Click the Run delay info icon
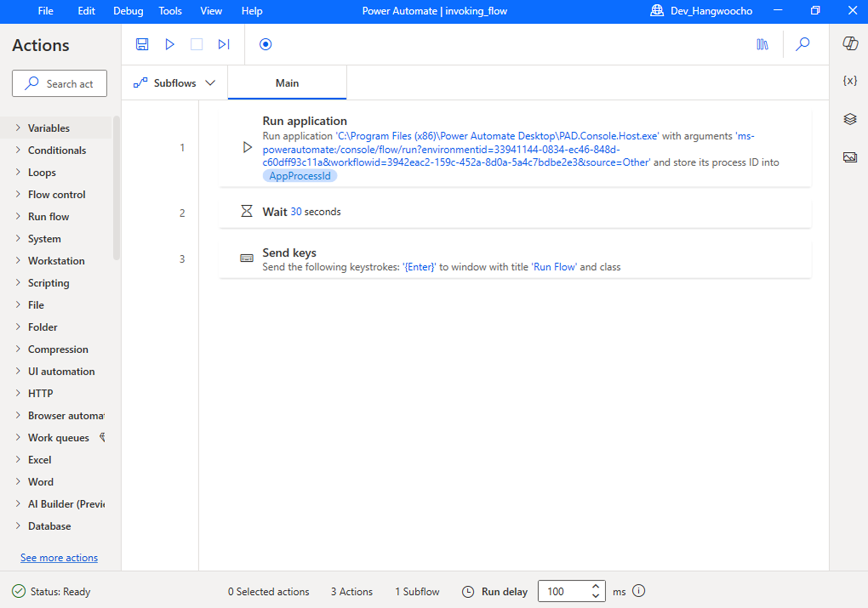 [639, 591]
